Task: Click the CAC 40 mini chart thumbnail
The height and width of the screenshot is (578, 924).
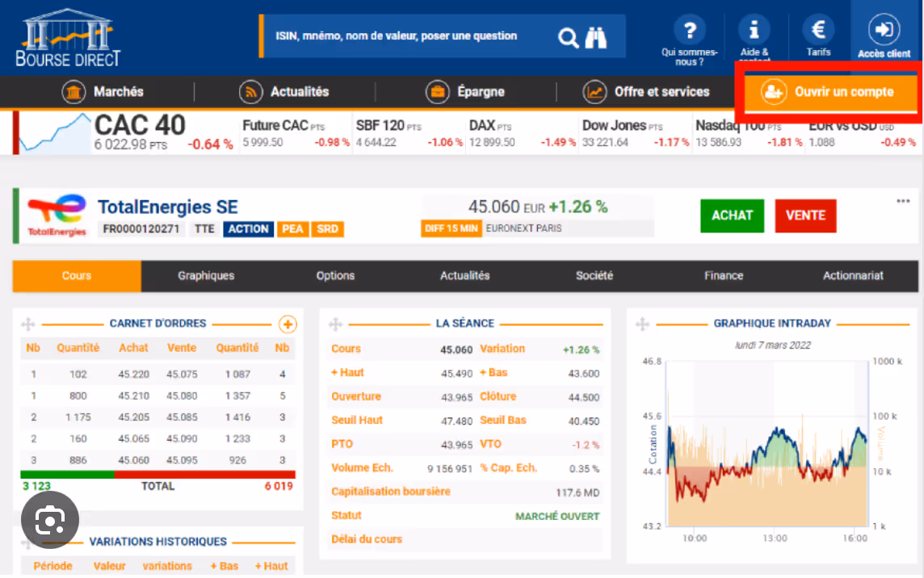Action: pos(55,133)
